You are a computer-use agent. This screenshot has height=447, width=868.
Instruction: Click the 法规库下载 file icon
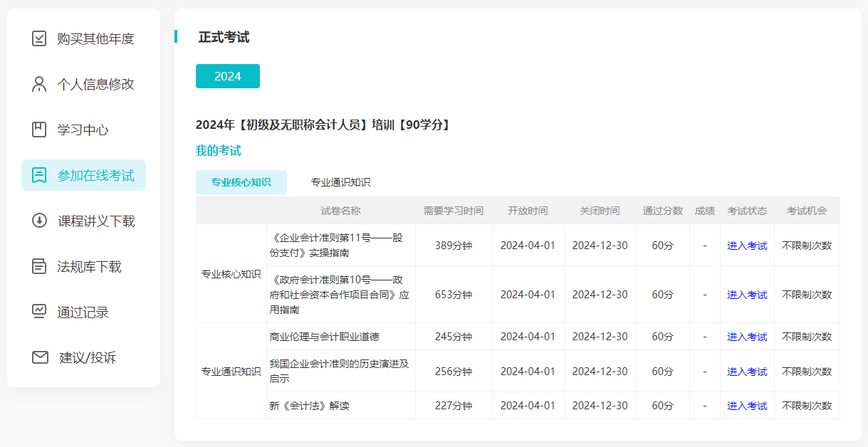[x=38, y=266]
